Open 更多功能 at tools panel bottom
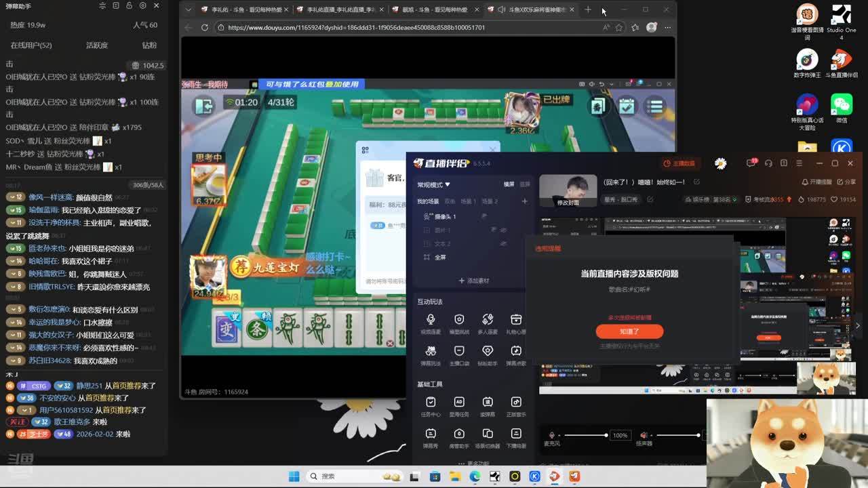 pos(474,464)
